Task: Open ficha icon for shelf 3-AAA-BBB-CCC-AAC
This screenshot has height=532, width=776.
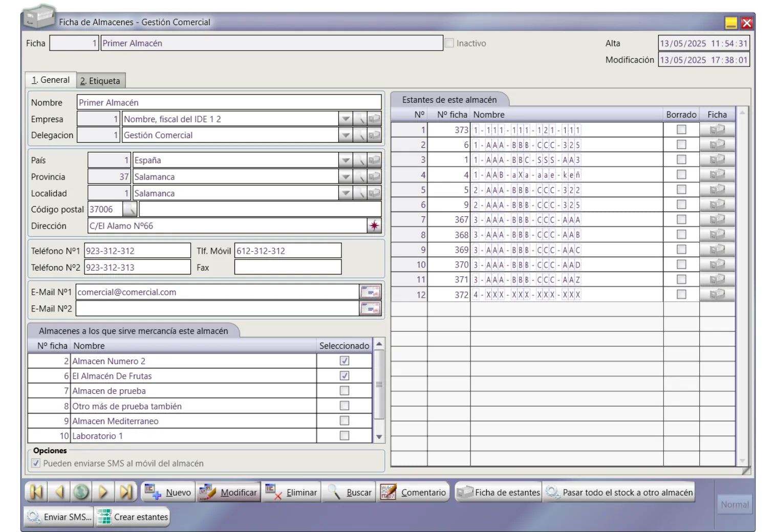Action: coord(717,250)
